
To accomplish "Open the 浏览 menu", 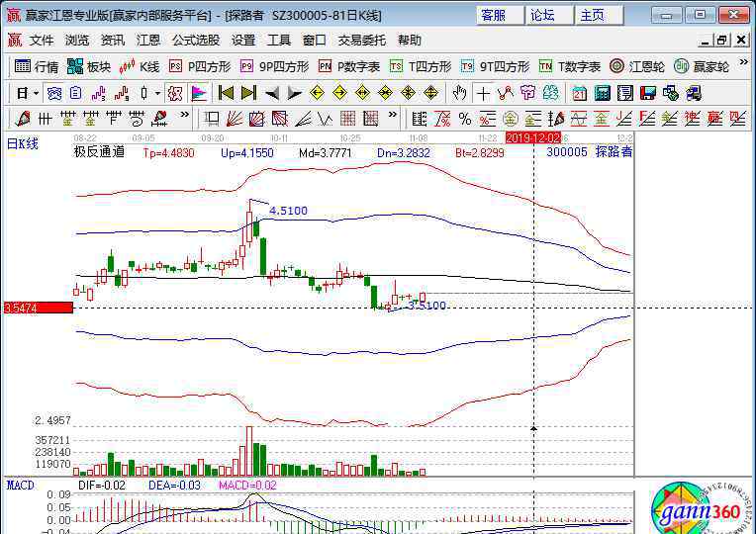I will [x=77, y=41].
